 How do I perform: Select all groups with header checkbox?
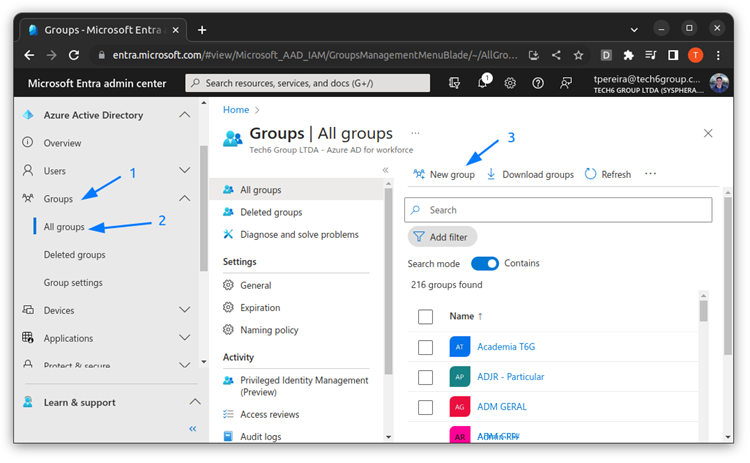pyautogui.click(x=425, y=316)
